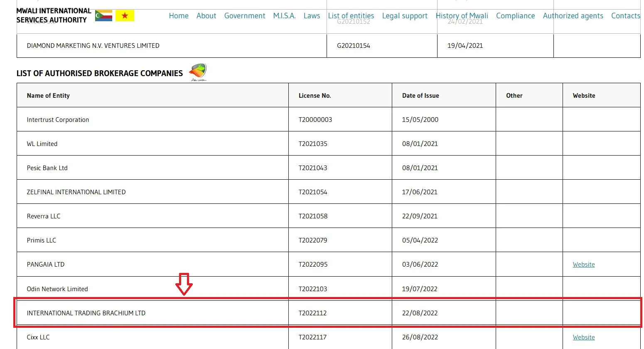The width and height of the screenshot is (644, 349).
Task: Click the 'License No.' column header
Action: 315,96
